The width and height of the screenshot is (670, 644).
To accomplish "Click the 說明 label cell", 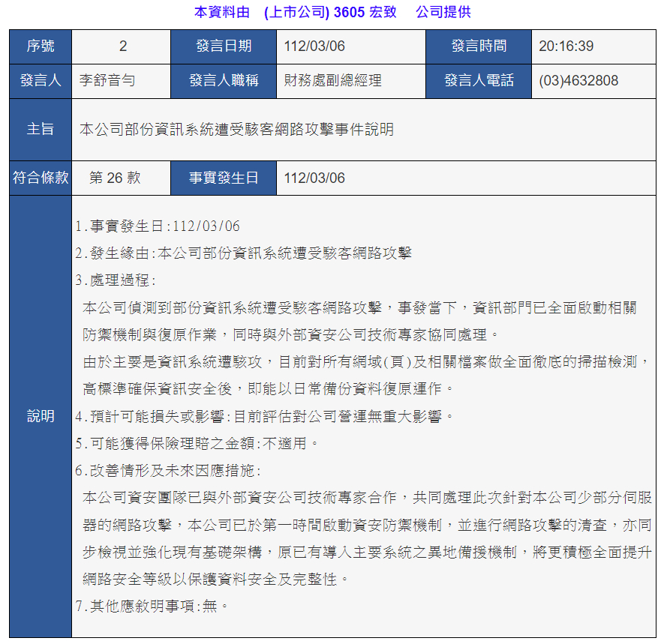I will coord(41,417).
